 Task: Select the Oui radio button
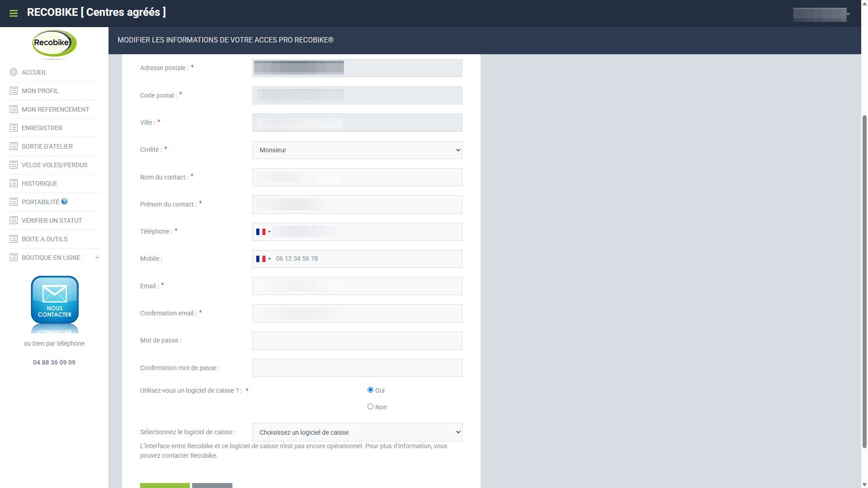370,390
